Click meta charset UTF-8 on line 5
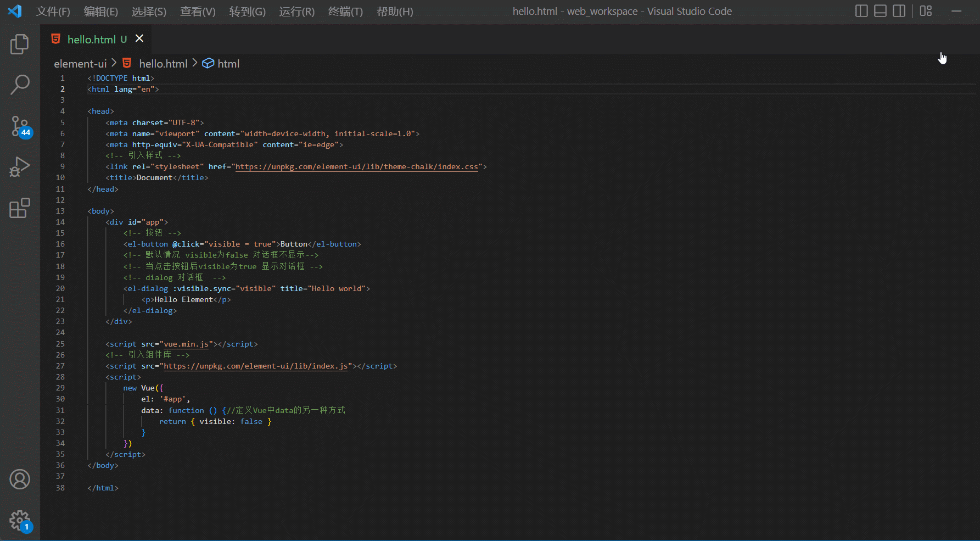This screenshot has width=980, height=541. point(155,122)
